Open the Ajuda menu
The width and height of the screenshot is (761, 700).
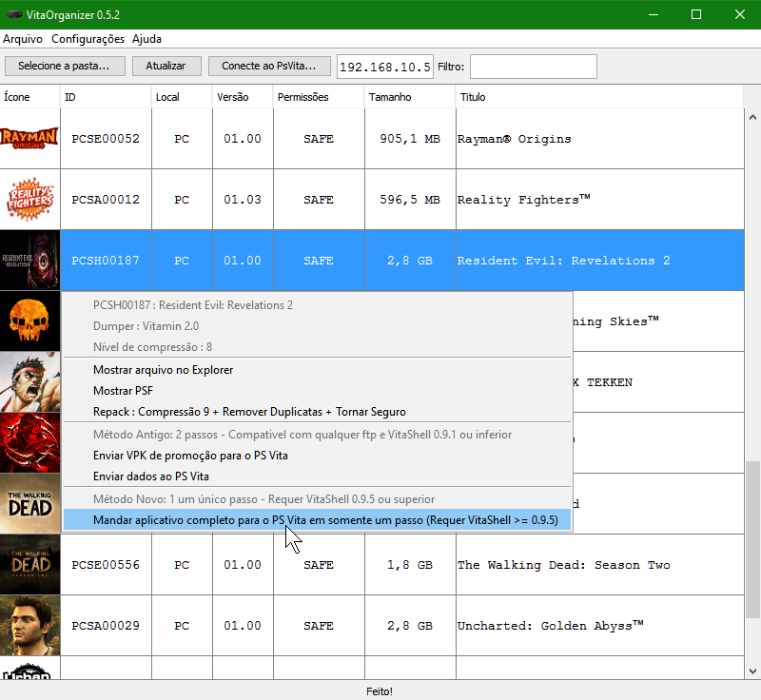tap(146, 39)
